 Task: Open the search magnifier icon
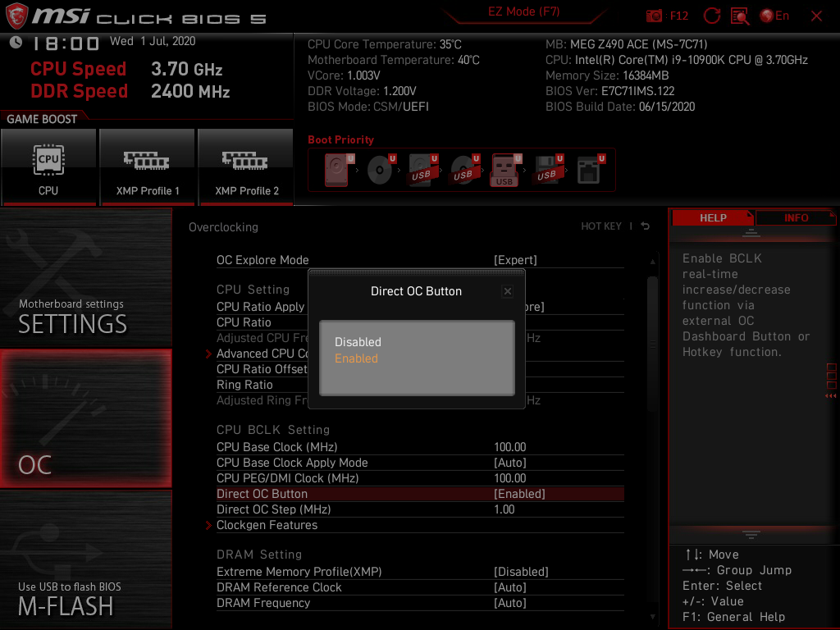pyautogui.click(x=739, y=16)
